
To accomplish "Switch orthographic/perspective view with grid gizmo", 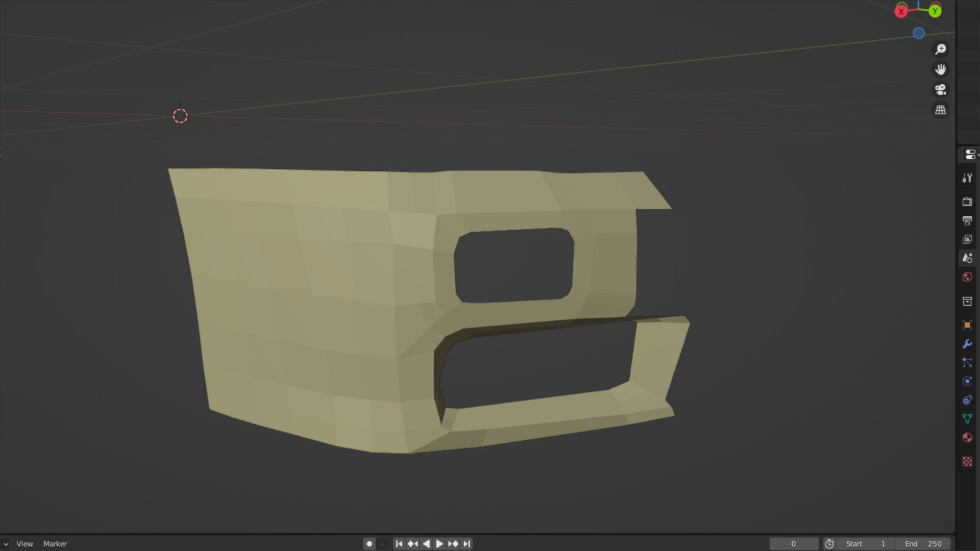I will point(940,110).
